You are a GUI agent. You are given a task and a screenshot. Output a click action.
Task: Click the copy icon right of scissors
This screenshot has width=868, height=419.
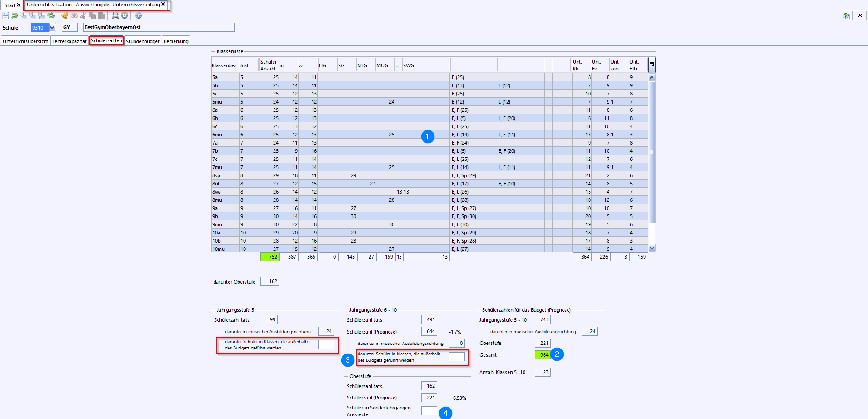(x=92, y=15)
